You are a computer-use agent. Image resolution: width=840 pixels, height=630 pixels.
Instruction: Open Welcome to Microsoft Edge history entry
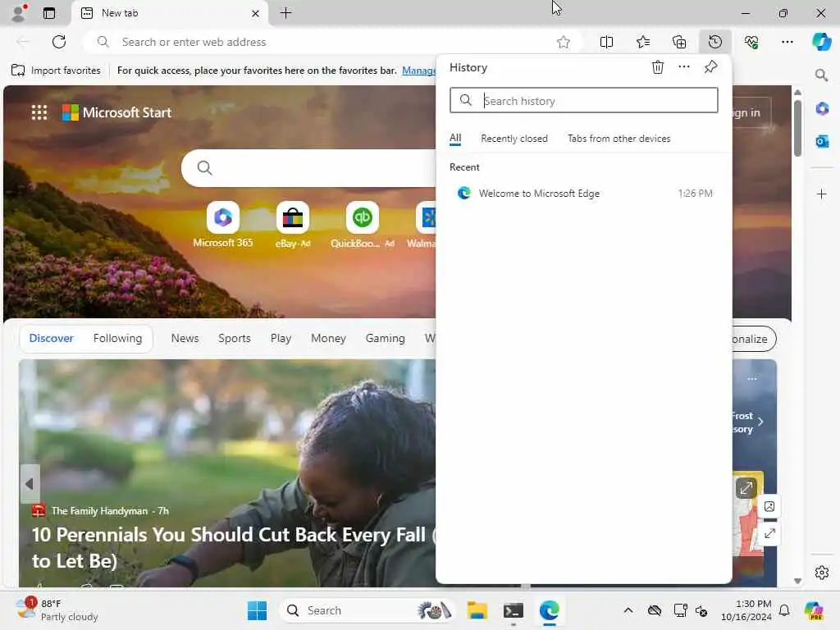pyautogui.click(x=584, y=194)
